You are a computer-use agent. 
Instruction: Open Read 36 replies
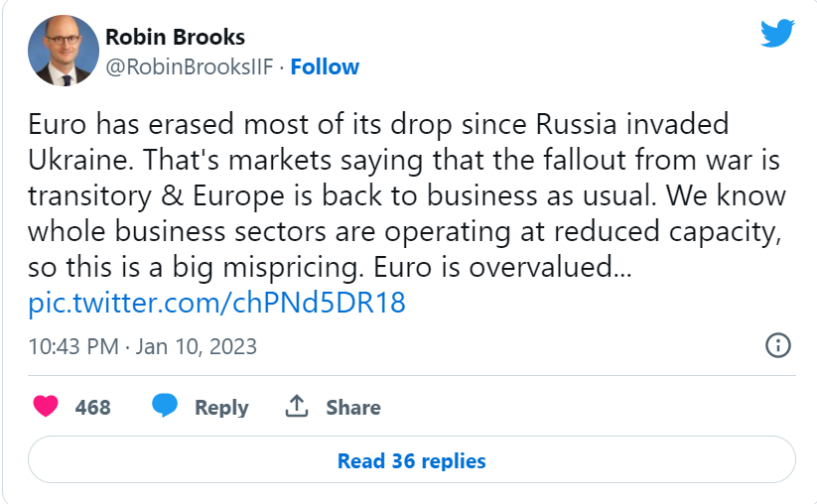click(411, 461)
